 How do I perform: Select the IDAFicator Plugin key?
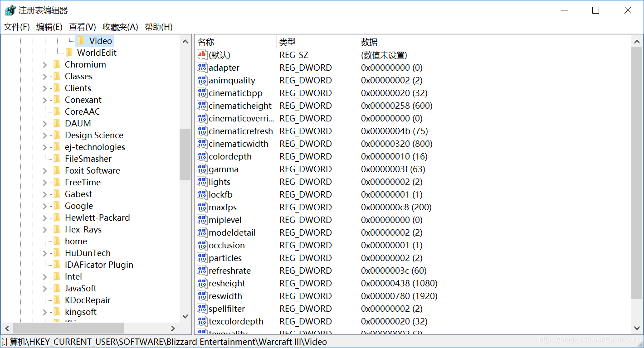99,265
